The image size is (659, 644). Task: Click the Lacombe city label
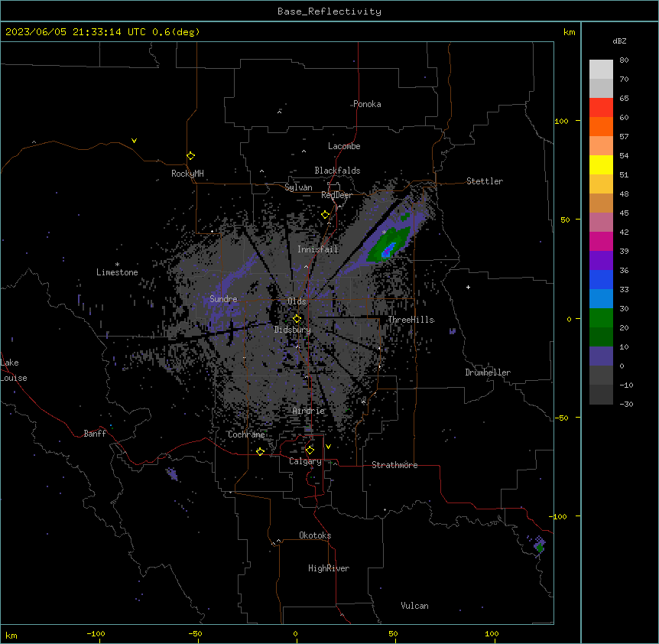[x=344, y=146]
